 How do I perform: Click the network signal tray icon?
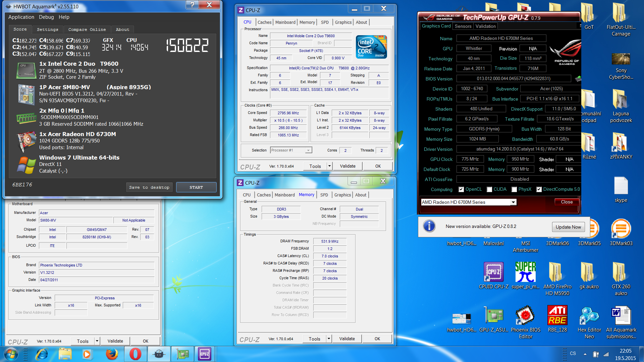[x=606, y=354]
